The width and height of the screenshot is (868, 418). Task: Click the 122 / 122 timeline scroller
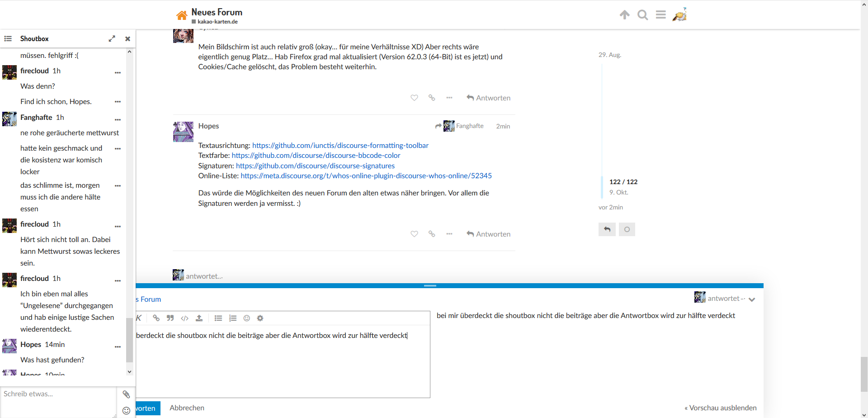(623, 182)
